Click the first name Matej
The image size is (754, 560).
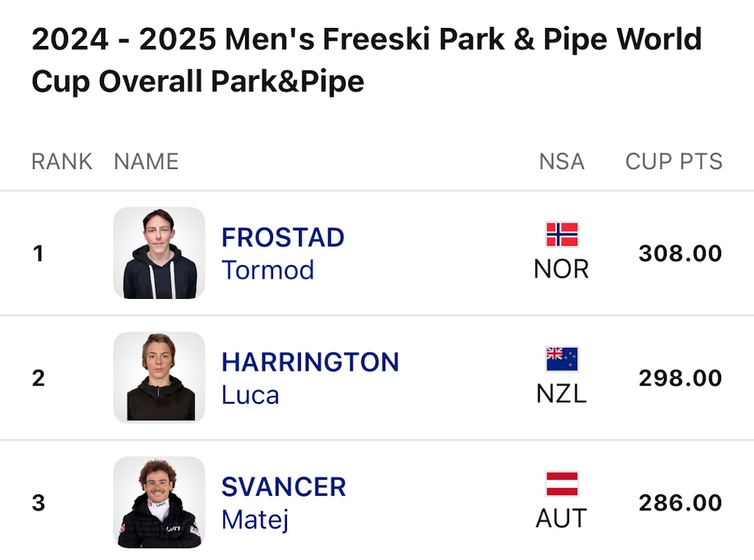click(x=255, y=520)
